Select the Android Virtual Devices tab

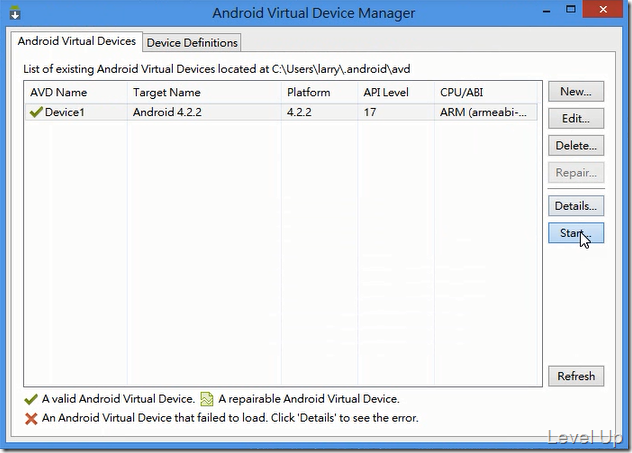pos(77,41)
